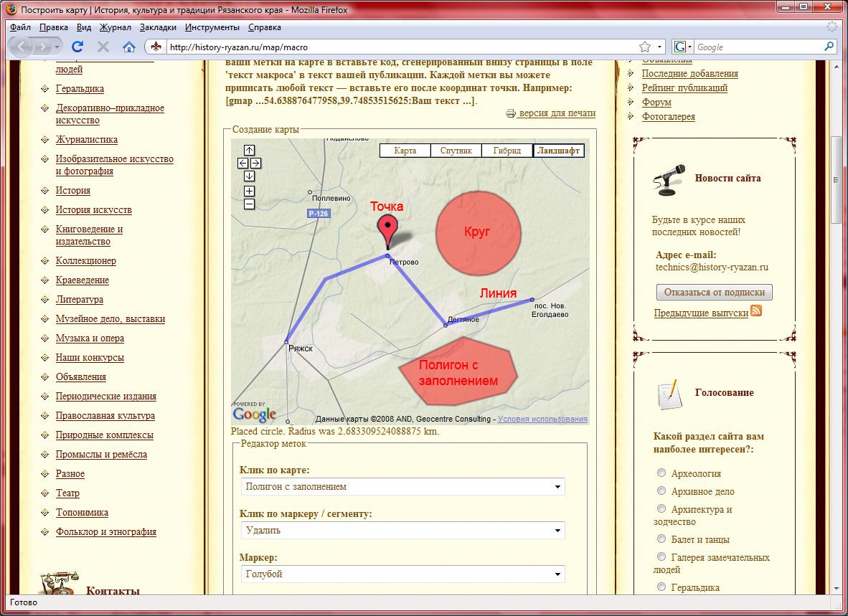Open the Журнал menu
Image resolution: width=848 pixels, height=616 pixels.
tap(116, 27)
